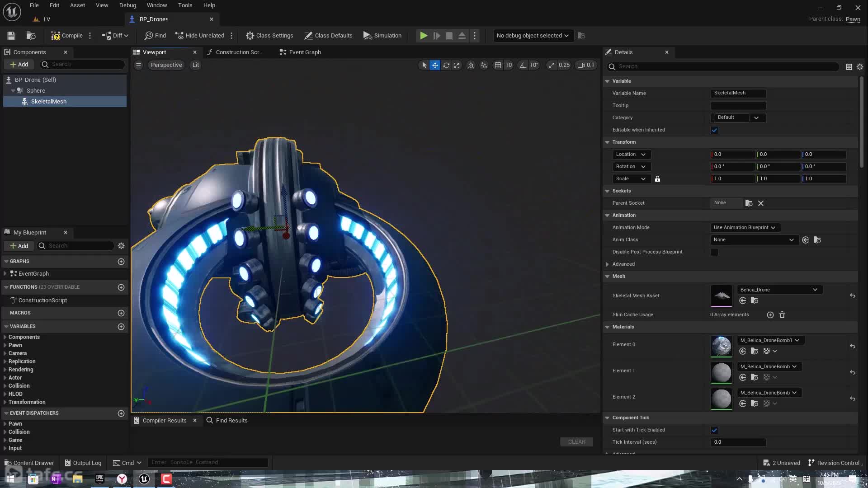Toggle world/local coordinate system icon
The height and width of the screenshot is (488, 868).
tap(471, 65)
